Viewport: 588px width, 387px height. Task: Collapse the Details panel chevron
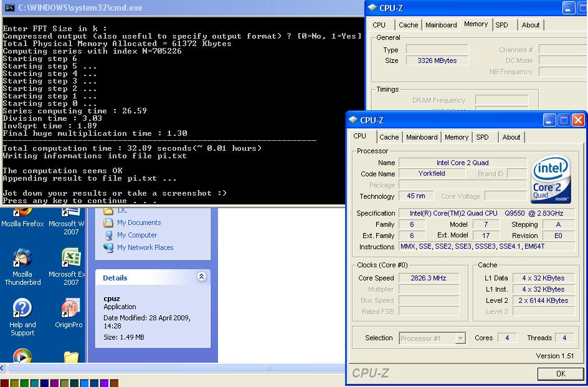click(201, 277)
